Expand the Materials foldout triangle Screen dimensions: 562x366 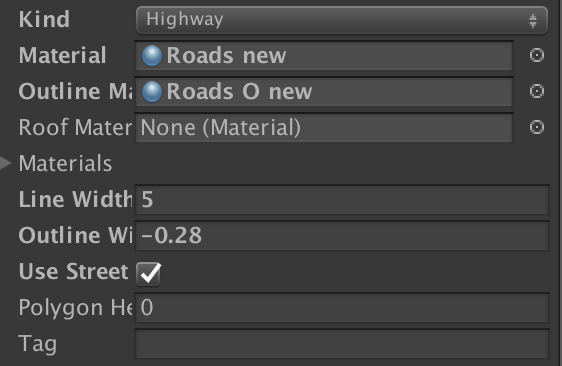click(x=5, y=163)
